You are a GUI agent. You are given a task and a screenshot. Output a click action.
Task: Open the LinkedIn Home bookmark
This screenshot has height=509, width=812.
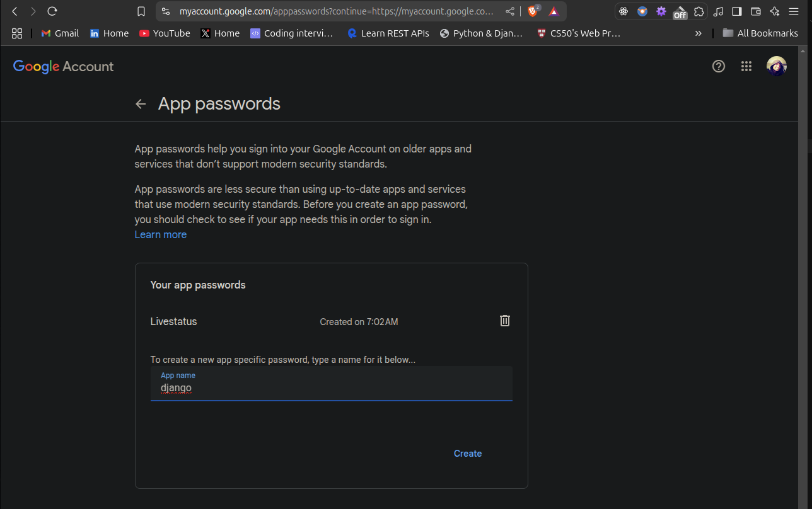[x=109, y=33]
